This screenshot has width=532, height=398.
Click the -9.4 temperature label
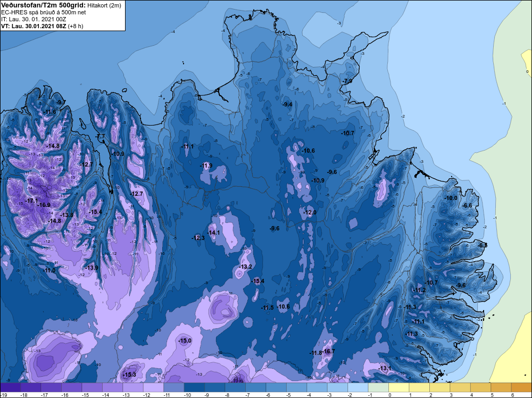click(x=287, y=104)
